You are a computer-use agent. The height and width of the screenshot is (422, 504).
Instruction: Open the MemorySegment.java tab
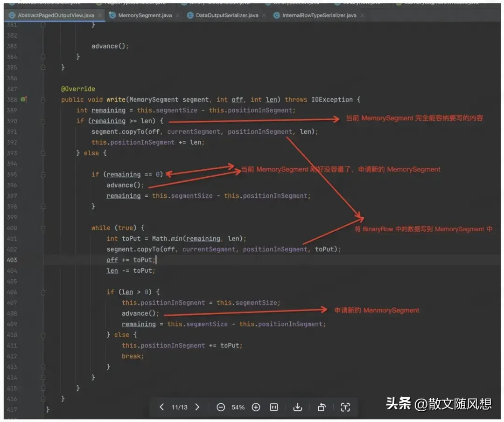145,15
